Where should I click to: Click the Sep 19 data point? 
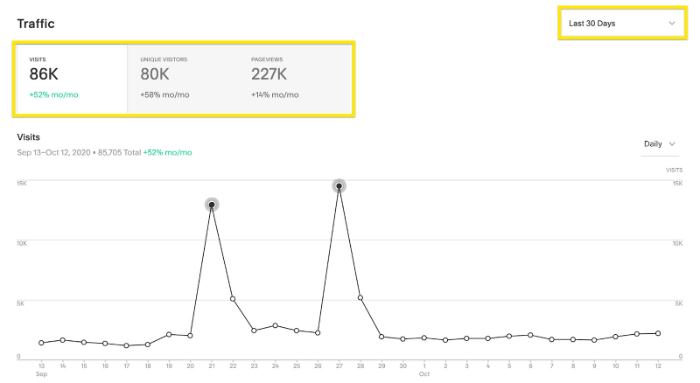click(x=169, y=334)
